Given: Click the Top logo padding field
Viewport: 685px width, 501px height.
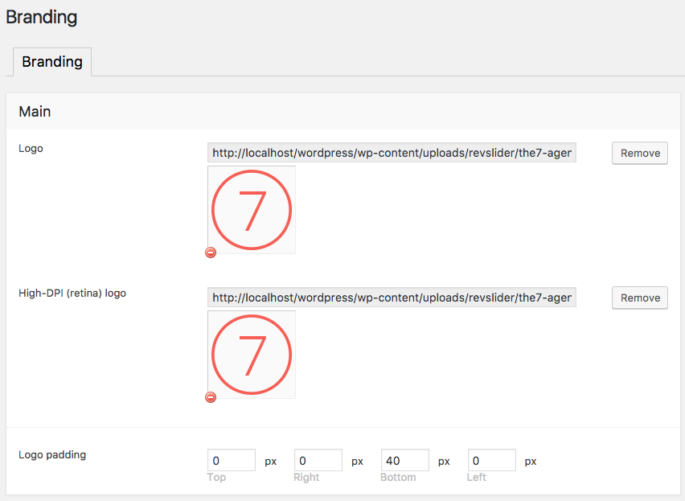Looking at the screenshot, I should [x=231, y=461].
